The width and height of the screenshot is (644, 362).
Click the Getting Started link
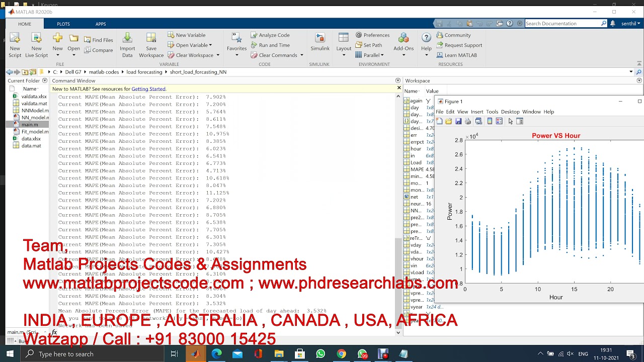point(148,89)
